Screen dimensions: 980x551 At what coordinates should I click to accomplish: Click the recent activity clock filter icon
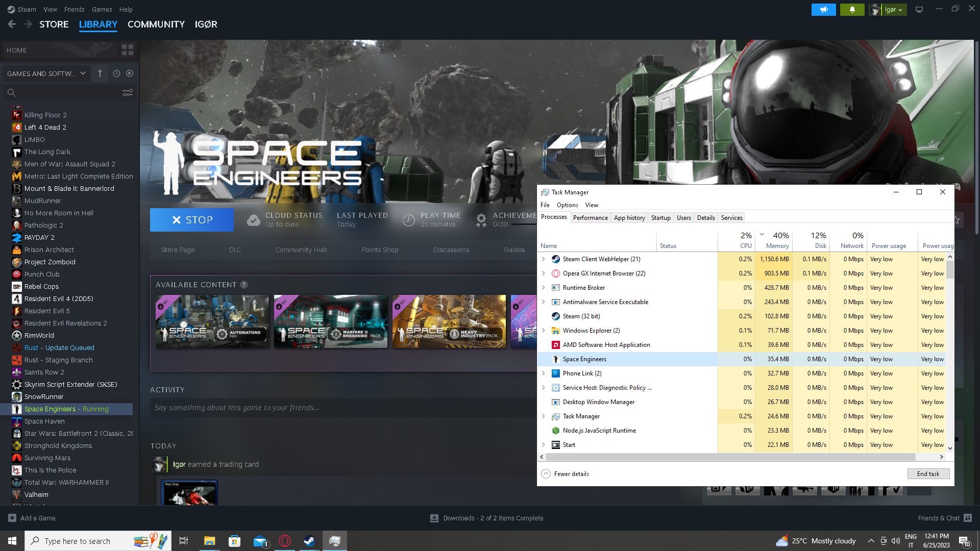tap(116, 73)
